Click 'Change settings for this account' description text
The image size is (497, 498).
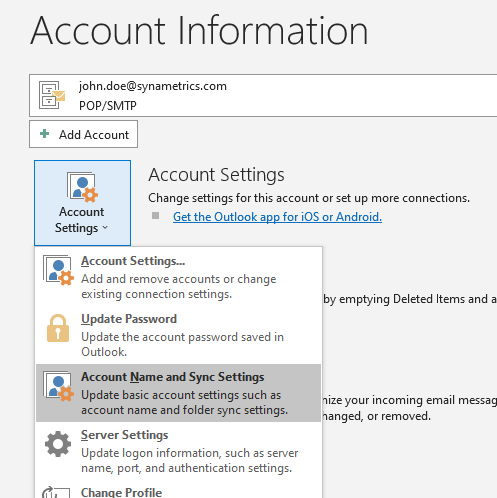(309, 198)
